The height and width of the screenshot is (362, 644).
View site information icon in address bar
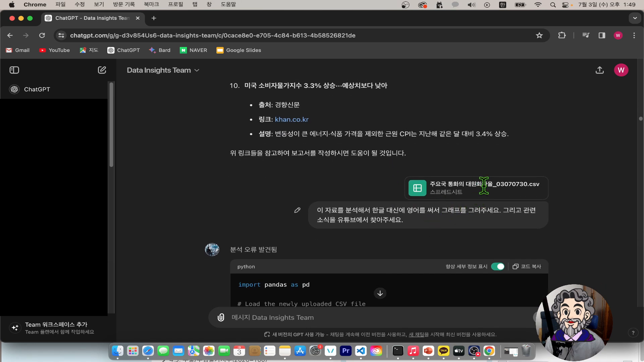tap(61, 35)
